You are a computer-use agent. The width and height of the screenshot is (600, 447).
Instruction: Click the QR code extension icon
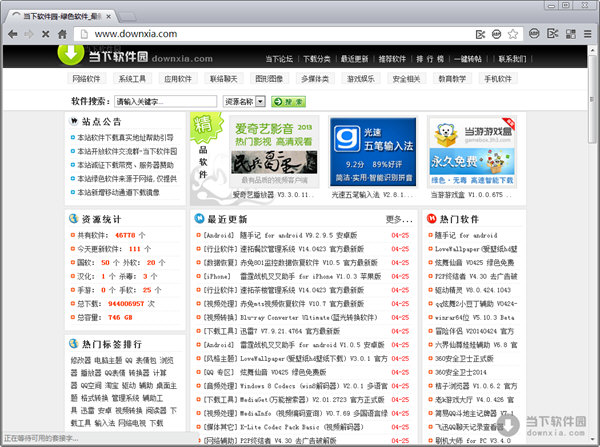(571, 34)
